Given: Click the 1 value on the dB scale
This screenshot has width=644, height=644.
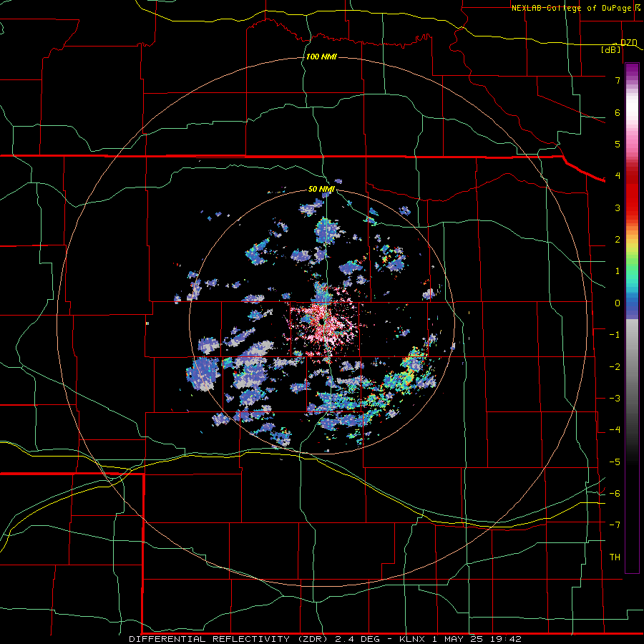Looking at the screenshot, I should click(618, 271).
